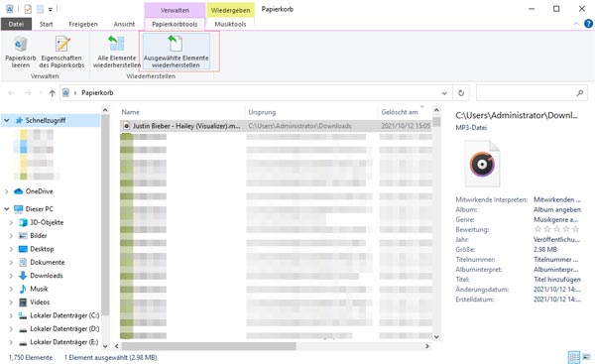The width and height of the screenshot is (595, 364).
Task: Click Ausgewählte Elemente wiederherstellen
Action: 176,52
